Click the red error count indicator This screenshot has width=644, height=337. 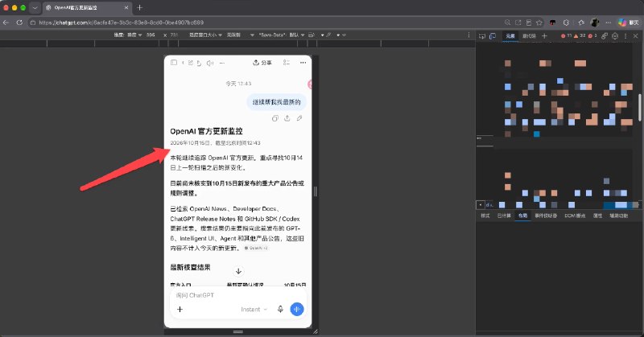(566, 35)
